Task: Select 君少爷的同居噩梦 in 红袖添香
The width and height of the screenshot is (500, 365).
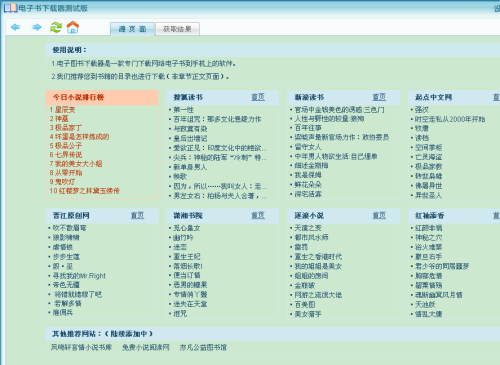Action: (x=442, y=266)
